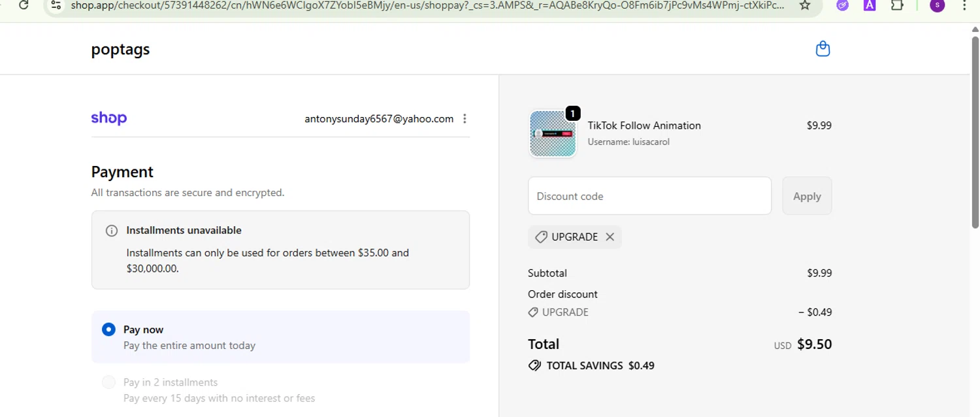The image size is (980, 417).
Task: Reload the page with the refresh icon
Action: [24, 5]
